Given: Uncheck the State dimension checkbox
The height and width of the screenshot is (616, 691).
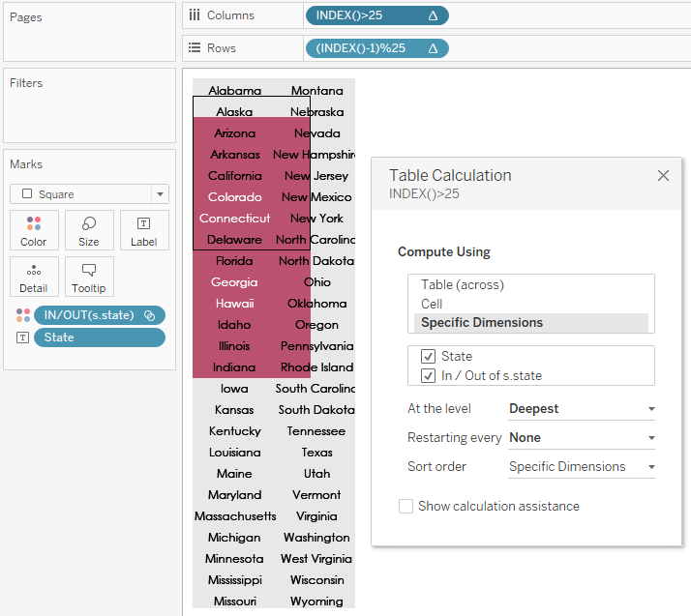Looking at the screenshot, I should tap(429, 357).
